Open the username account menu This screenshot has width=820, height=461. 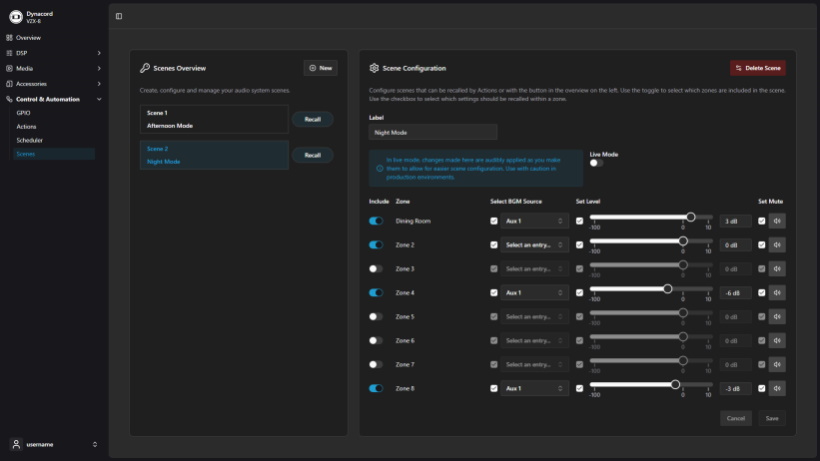pos(54,444)
